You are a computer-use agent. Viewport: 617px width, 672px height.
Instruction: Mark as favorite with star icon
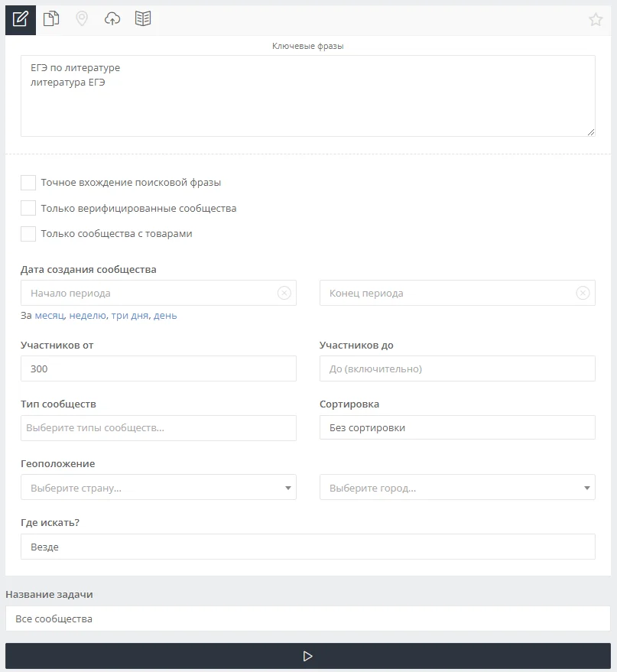[596, 20]
